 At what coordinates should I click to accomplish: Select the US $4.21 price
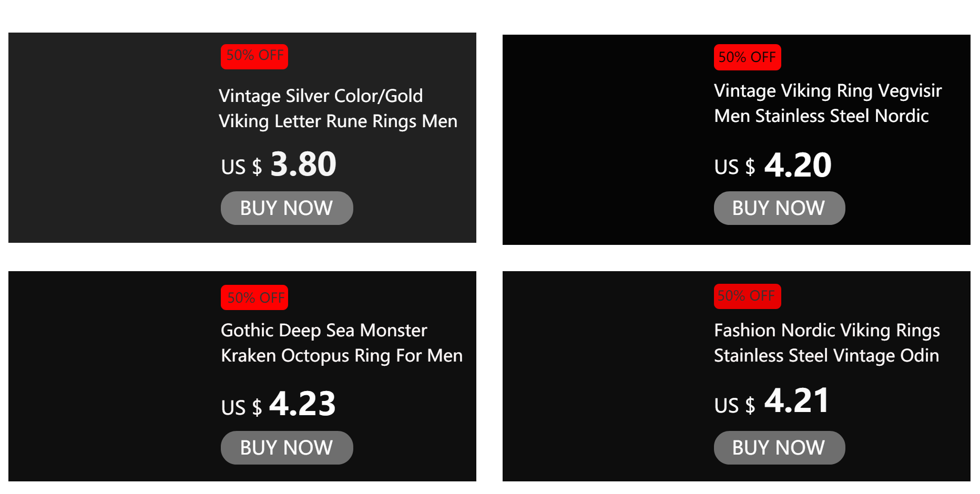[771, 402]
